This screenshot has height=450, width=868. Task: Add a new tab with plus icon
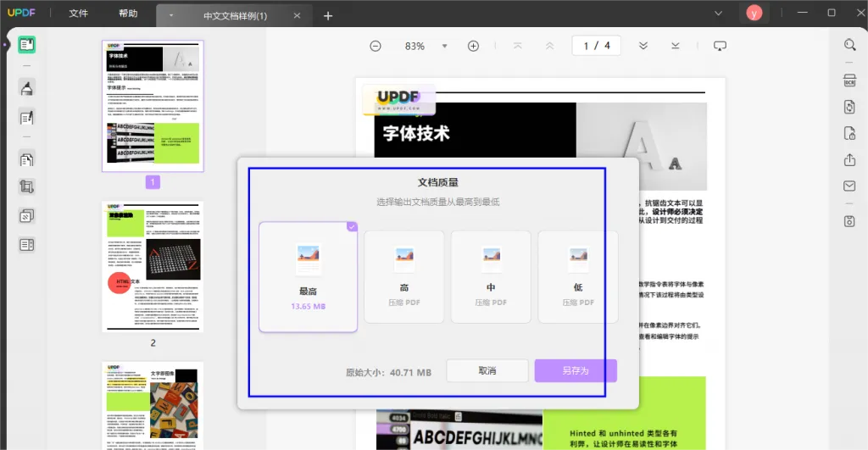point(328,15)
